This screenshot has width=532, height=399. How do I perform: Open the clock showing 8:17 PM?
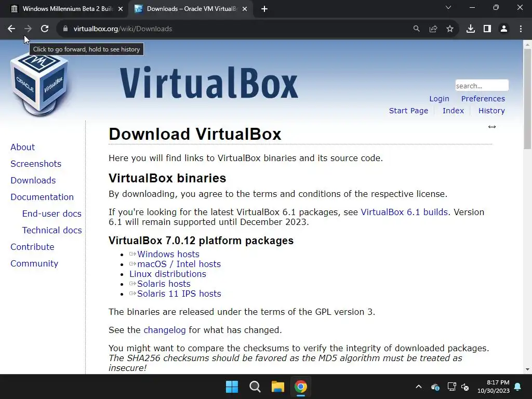[494, 387]
